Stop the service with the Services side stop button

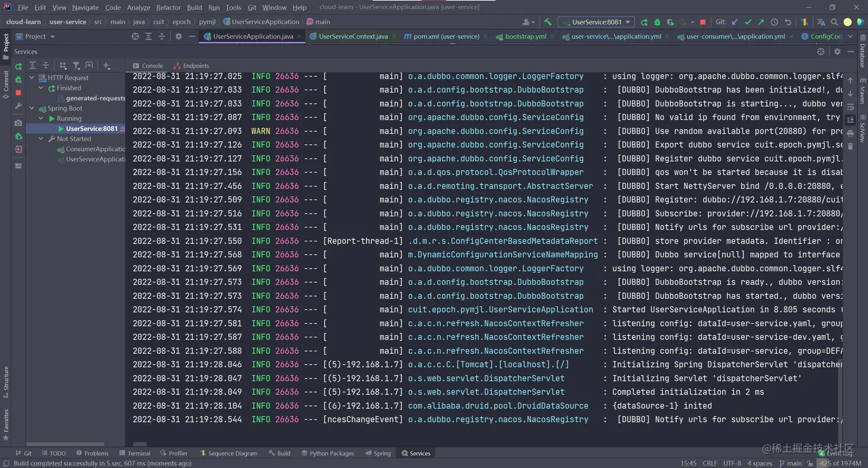click(x=18, y=92)
